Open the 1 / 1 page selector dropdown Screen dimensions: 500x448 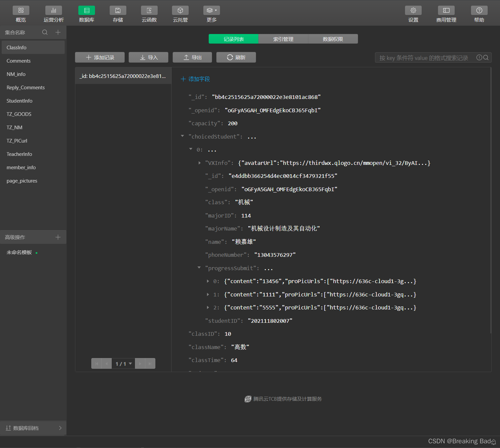click(x=123, y=363)
